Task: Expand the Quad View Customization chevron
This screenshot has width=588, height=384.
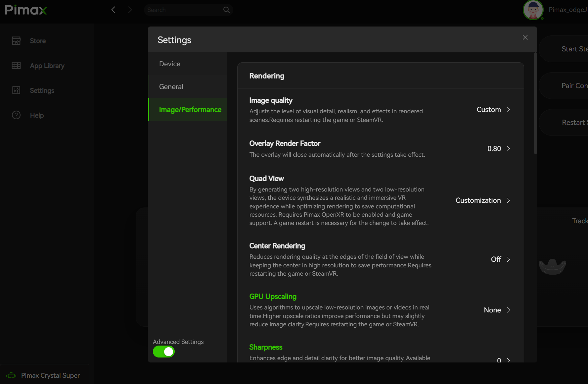Action: 509,200
